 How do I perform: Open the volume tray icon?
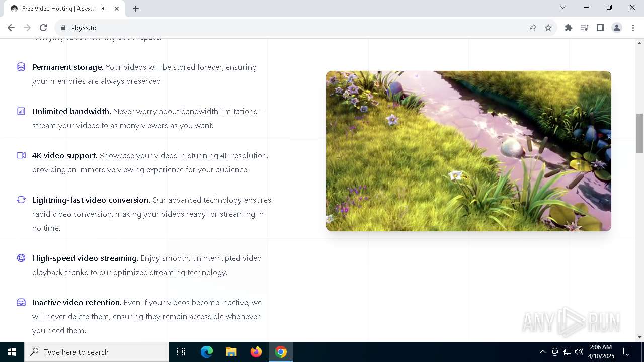tap(579, 352)
